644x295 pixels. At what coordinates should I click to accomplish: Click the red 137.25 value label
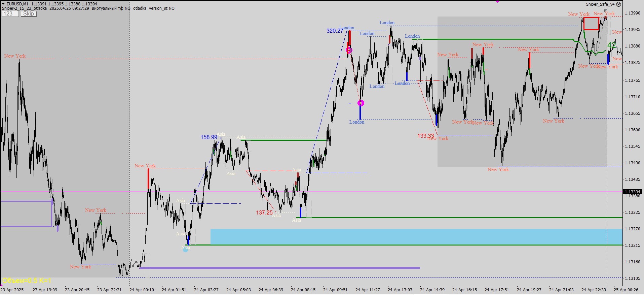click(x=264, y=213)
